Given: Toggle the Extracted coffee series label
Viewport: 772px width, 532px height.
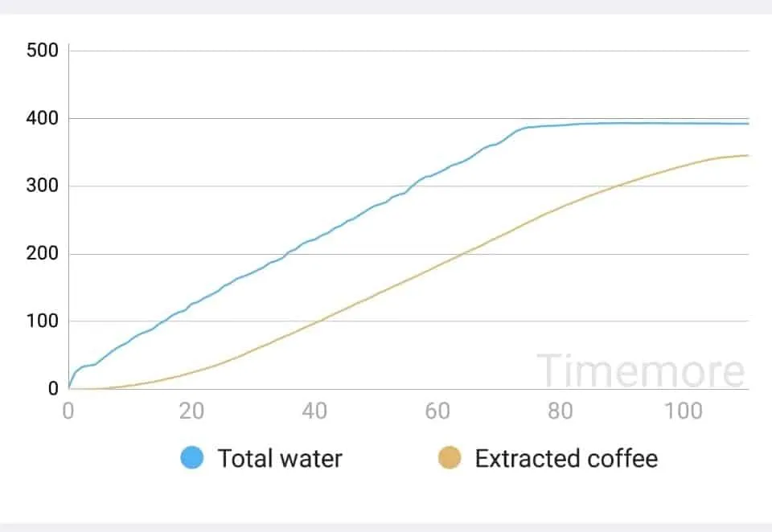Looking at the screenshot, I should 566,459.
